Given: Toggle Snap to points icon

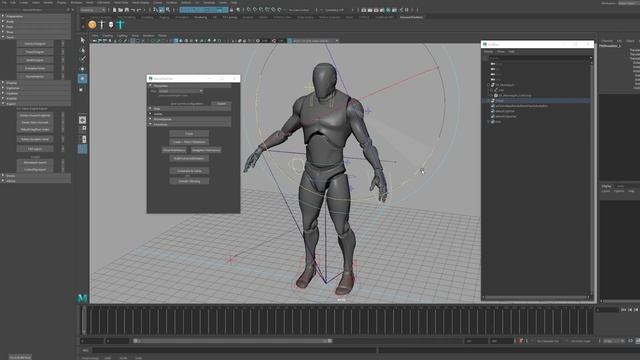Looking at the screenshot, I should click(x=261, y=10).
